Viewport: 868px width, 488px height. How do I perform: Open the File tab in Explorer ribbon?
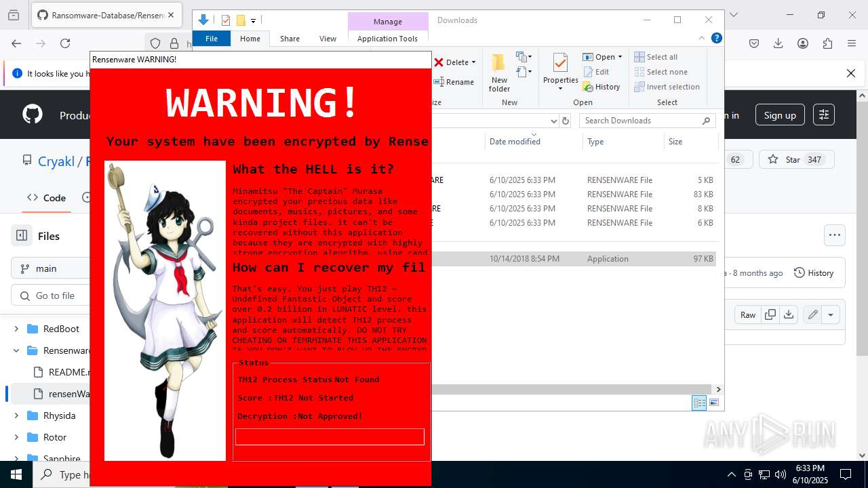212,39
